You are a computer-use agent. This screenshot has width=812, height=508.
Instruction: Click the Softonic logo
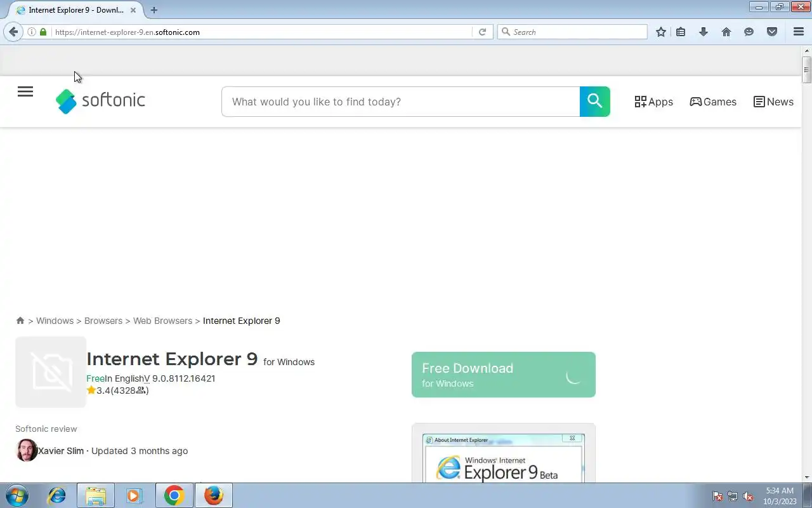(x=100, y=101)
